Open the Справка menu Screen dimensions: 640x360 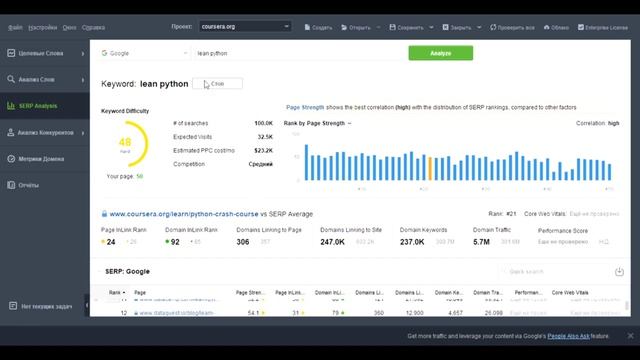point(93,27)
